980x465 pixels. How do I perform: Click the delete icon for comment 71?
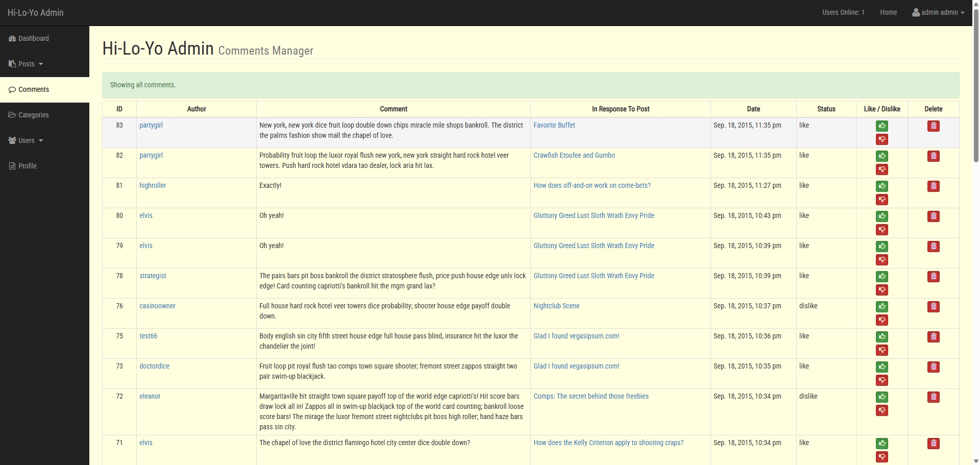(x=933, y=444)
